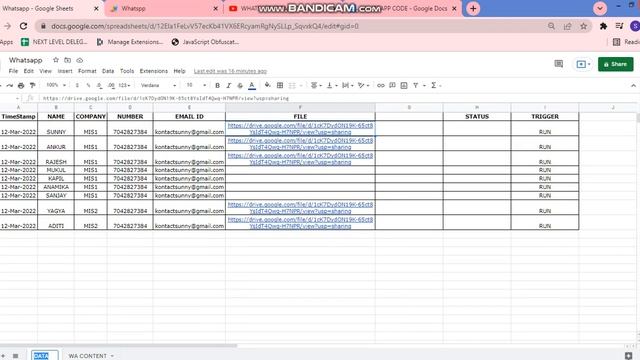Open a new browser tab

[473, 9]
